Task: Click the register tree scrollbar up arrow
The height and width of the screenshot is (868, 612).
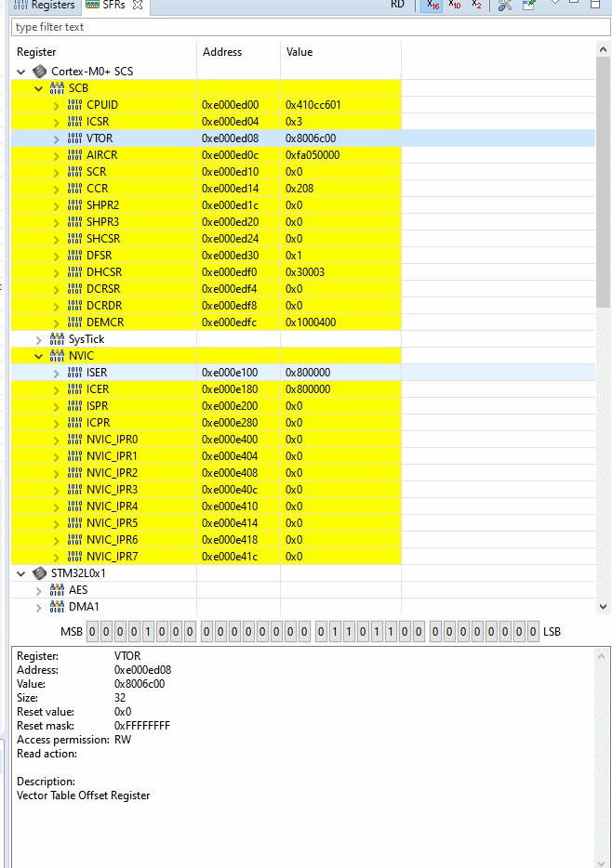Action: coord(603,49)
